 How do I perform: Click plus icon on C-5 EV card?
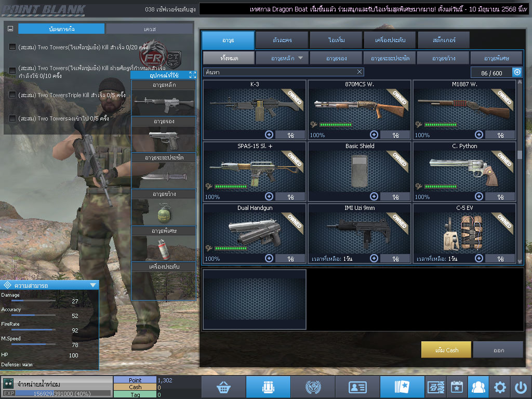click(478, 258)
